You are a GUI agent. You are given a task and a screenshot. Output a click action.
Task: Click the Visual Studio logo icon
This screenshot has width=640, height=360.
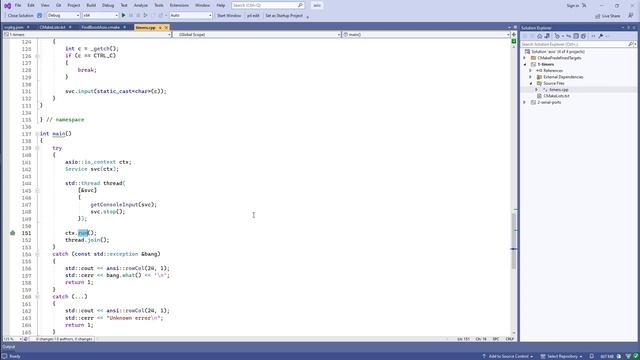[x=7, y=6]
